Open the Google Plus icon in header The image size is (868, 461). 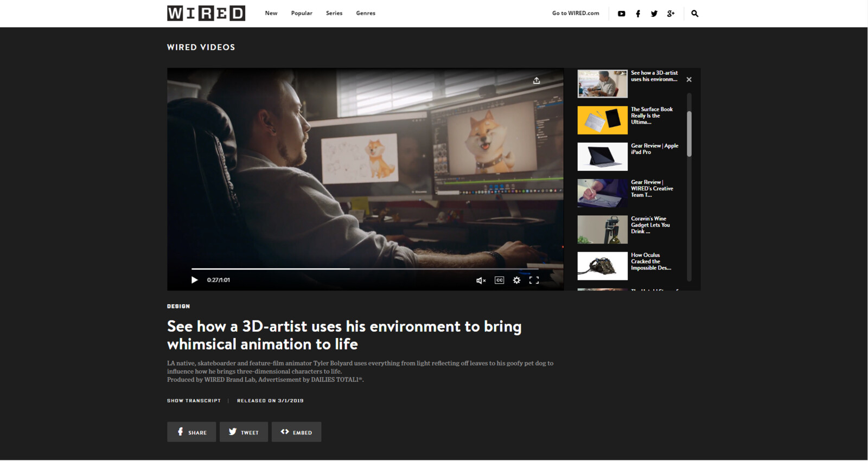(671, 14)
